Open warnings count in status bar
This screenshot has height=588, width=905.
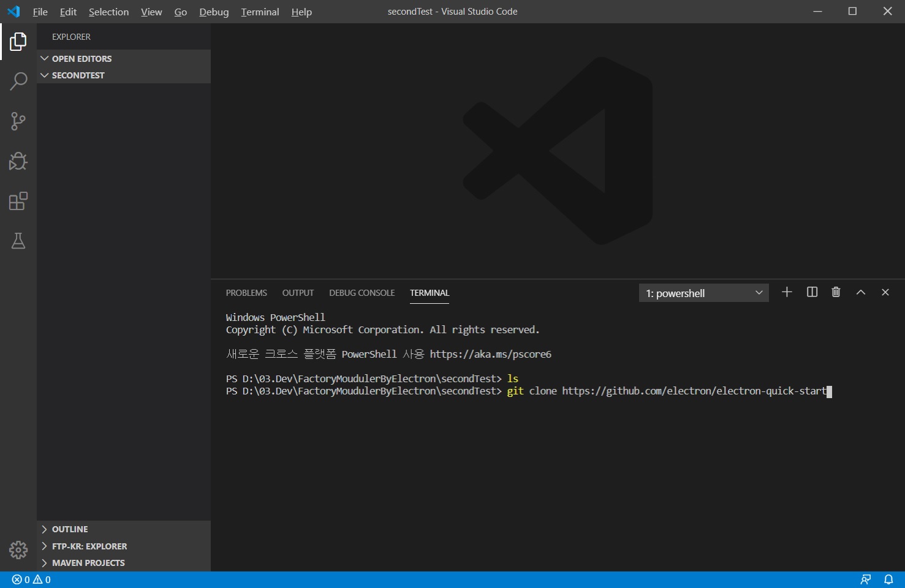coord(42,579)
